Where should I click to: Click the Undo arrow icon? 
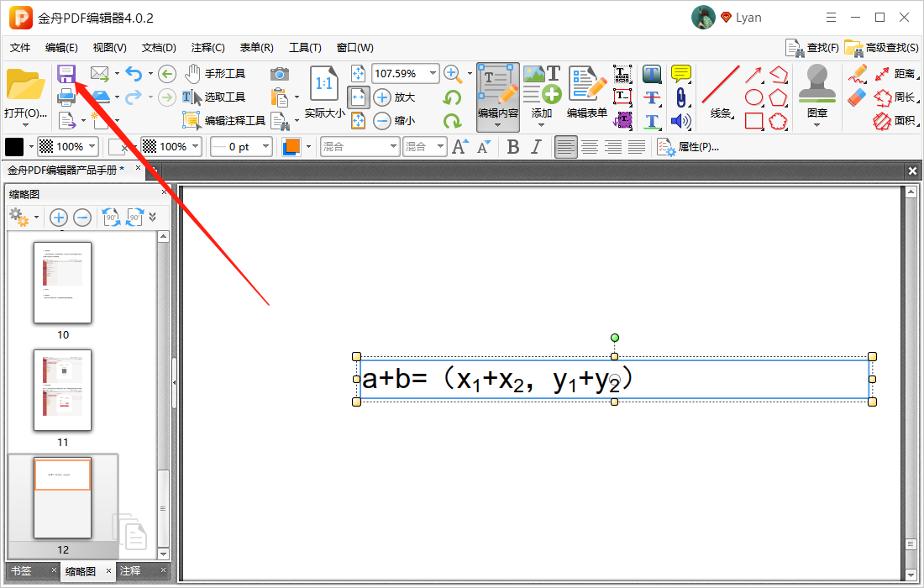pyautogui.click(x=134, y=74)
